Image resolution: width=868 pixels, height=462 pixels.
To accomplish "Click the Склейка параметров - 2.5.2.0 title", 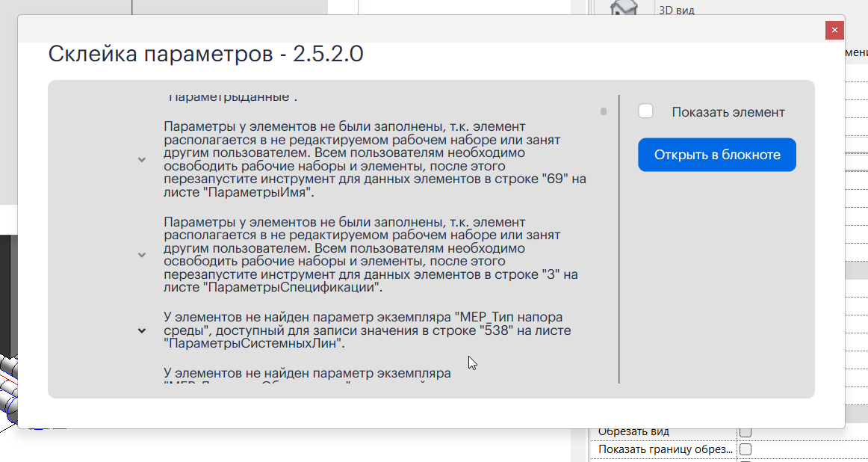I will [205, 54].
